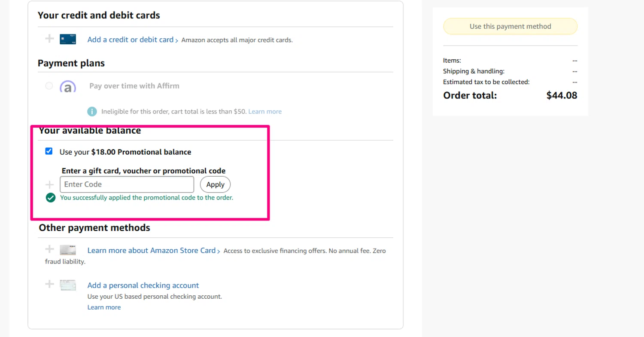644x337 pixels.
Task: Click the plus icon beside checking account option
Action: [x=49, y=284]
